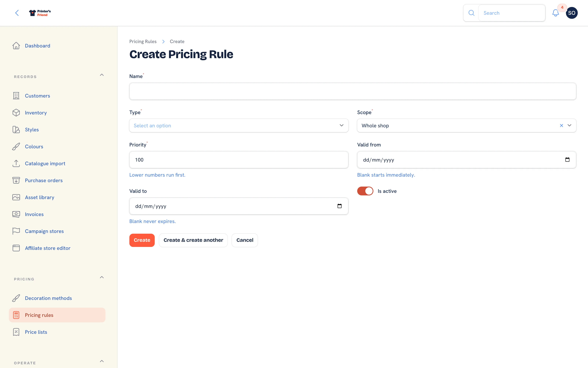Click the 'Lower numbers run first.' hint
588x368 pixels.
pos(157,175)
